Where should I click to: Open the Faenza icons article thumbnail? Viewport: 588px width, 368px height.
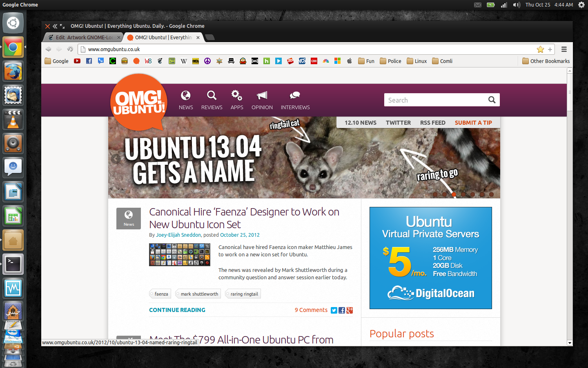tap(180, 255)
